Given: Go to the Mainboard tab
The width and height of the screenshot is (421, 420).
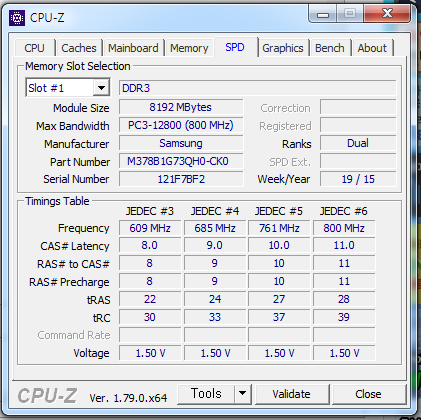Looking at the screenshot, I should pyautogui.click(x=133, y=48).
